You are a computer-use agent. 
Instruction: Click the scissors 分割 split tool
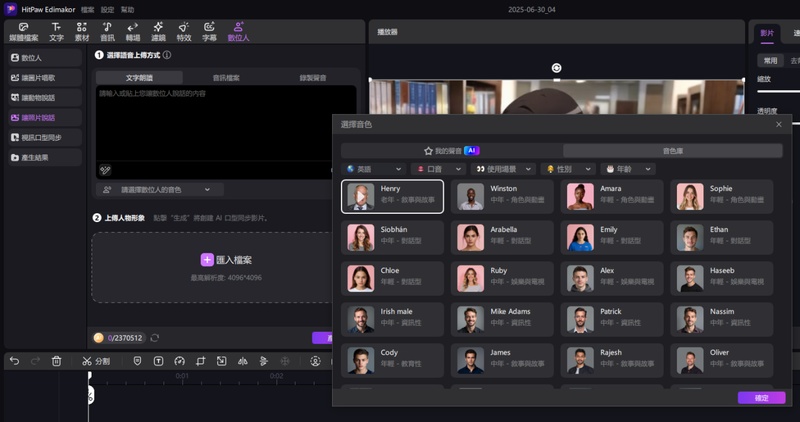97,361
